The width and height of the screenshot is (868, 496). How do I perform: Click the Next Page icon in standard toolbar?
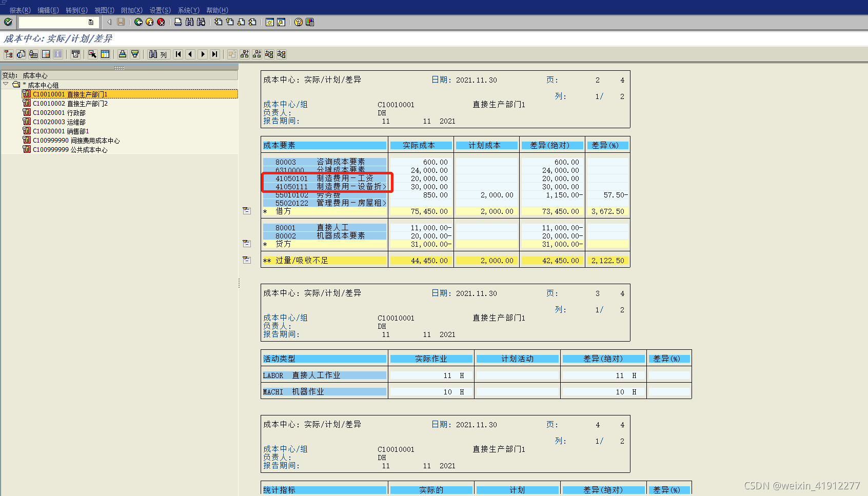coord(241,22)
